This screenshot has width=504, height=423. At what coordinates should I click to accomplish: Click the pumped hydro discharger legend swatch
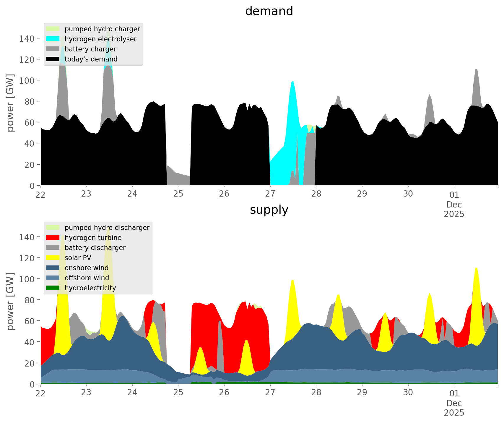click(x=53, y=228)
